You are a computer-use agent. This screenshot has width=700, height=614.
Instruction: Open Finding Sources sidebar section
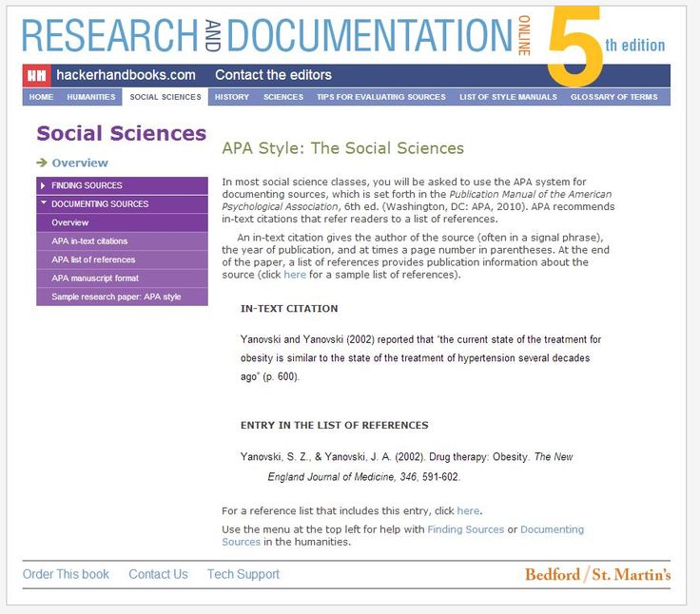(x=122, y=185)
